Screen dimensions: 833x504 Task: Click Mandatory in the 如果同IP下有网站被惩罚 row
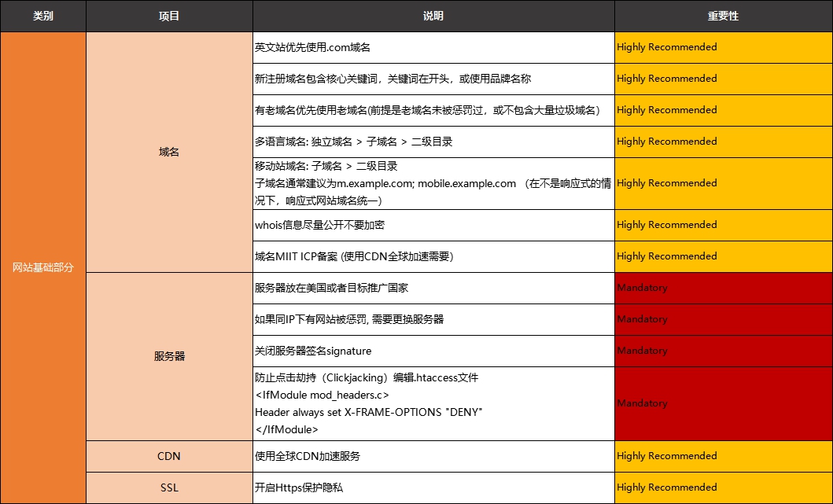[724, 319]
